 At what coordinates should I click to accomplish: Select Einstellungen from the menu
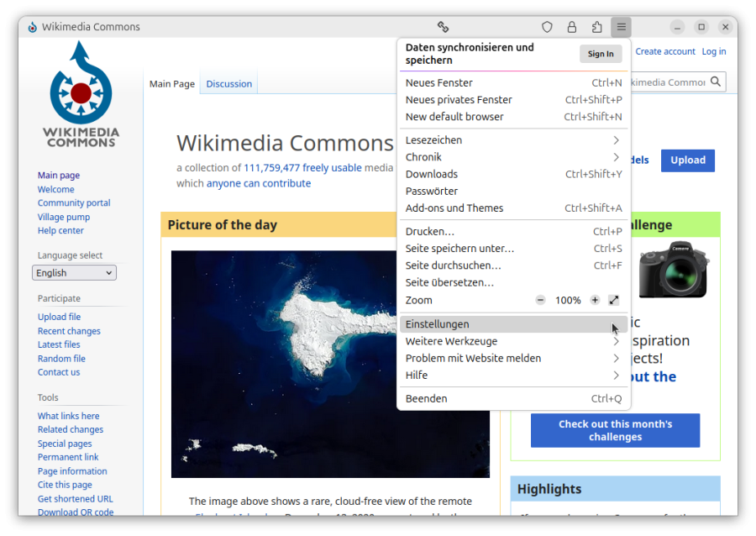[504, 324]
